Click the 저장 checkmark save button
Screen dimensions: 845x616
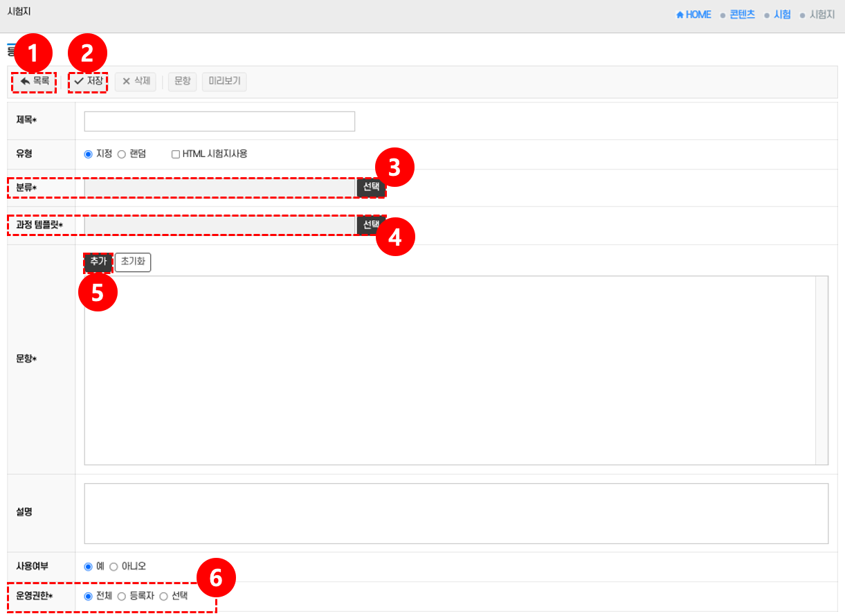click(x=89, y=82)
